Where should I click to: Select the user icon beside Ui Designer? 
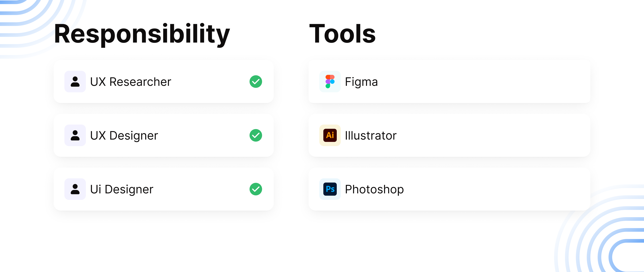75,189
